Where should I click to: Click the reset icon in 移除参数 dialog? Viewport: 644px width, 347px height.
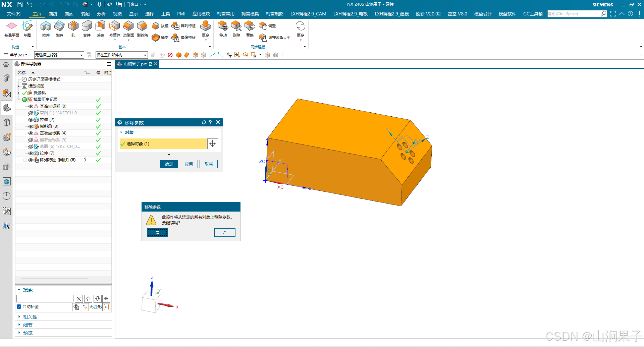click(x=203, y=122)
